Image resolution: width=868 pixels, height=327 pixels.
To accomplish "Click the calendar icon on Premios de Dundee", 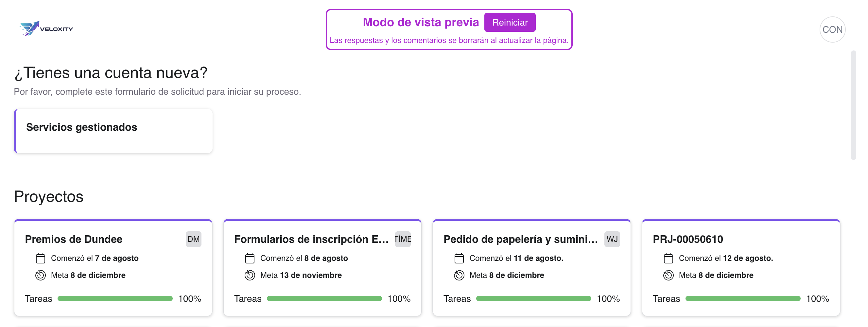I will pos(41,258).
